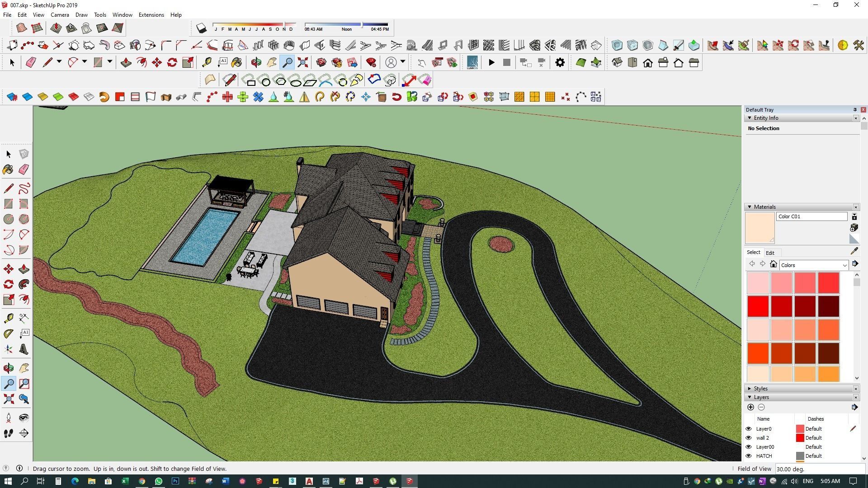
Task: Click the Field of View value field
Action: click(820, 469)
